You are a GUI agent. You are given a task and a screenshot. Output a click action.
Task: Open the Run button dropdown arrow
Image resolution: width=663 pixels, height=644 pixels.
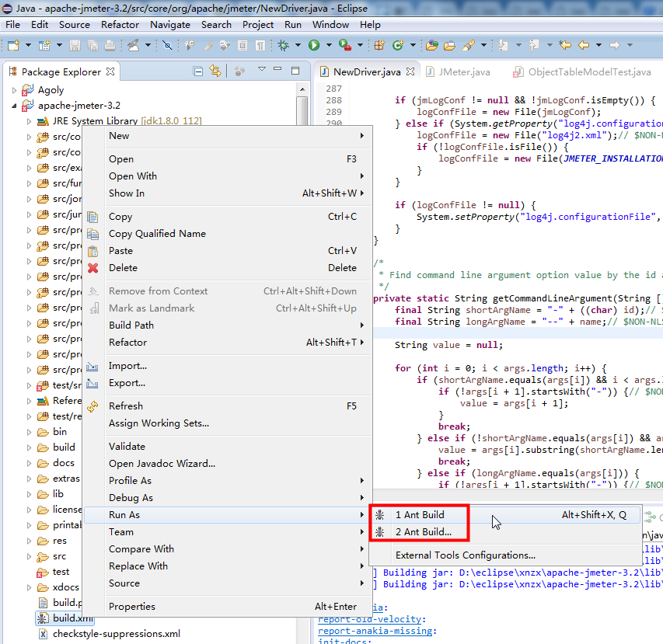329,45
